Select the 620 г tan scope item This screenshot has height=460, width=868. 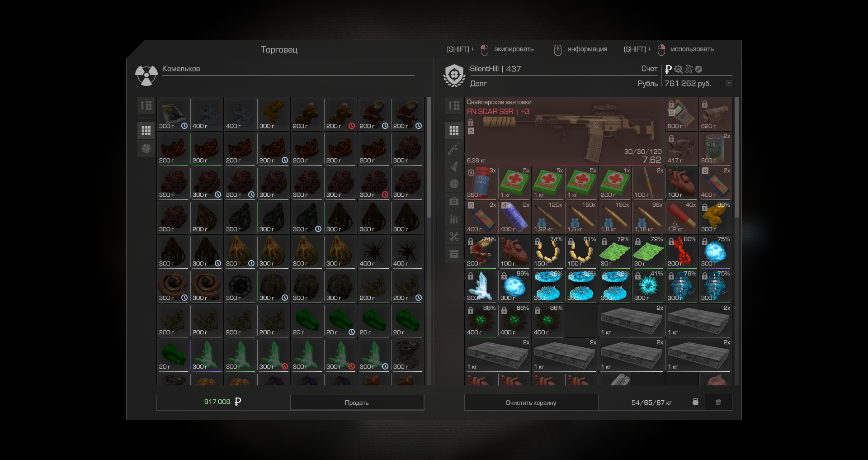715,114
